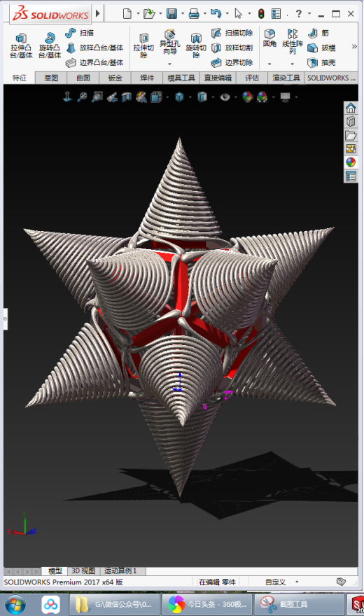This screenshot has width=364, height=616.
Task: Open the Hole Wizard (异型孔向导)
Action: [x=169, y=43]
